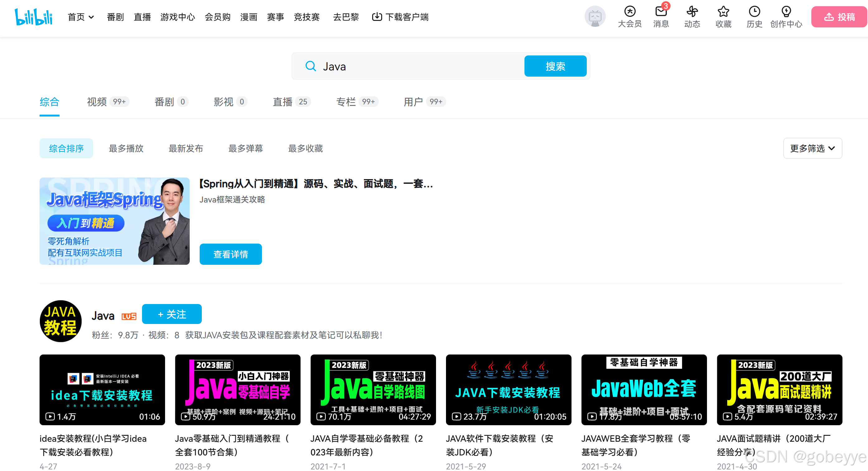
Task: Open the 更多筛选 filter dropdown
Action: pos(812,148)
